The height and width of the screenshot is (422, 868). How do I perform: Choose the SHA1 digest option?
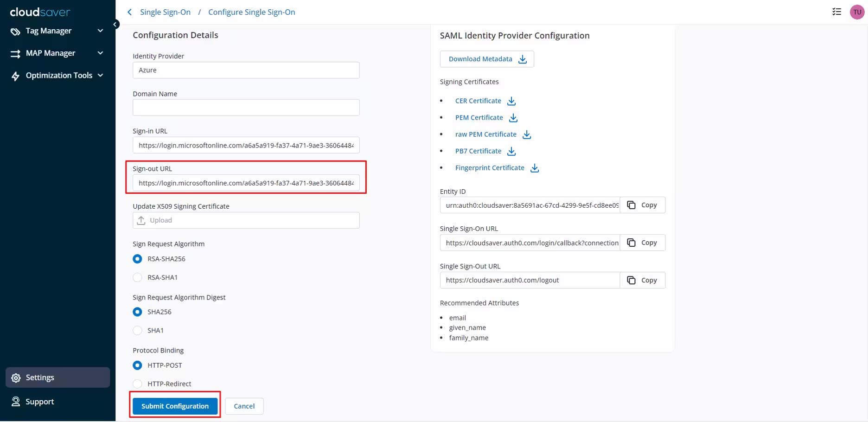137,330
